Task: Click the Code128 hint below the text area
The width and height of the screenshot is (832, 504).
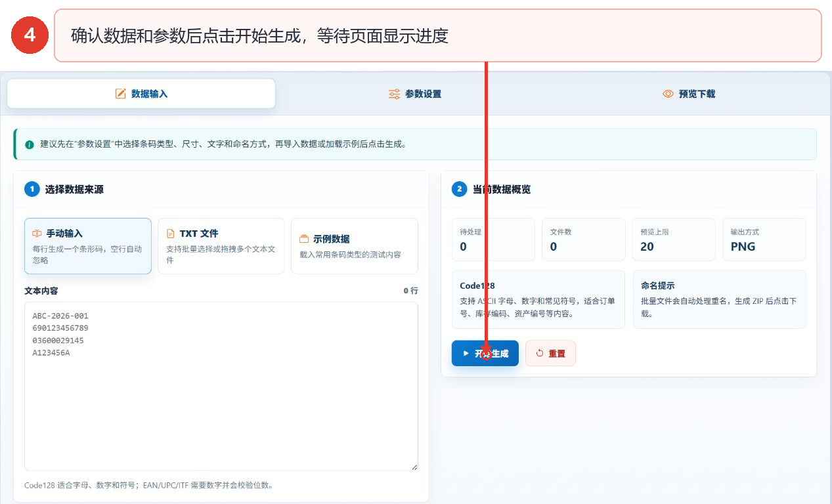Action: click(148, 486)
